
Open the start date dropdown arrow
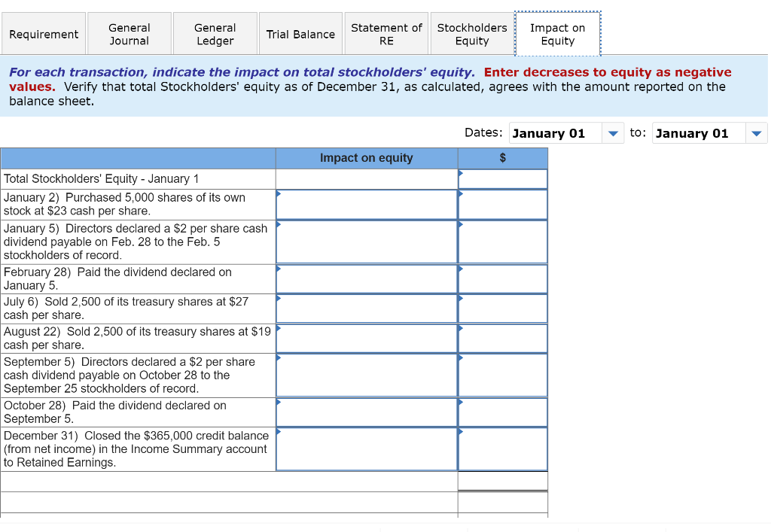[x=613, y=133]
